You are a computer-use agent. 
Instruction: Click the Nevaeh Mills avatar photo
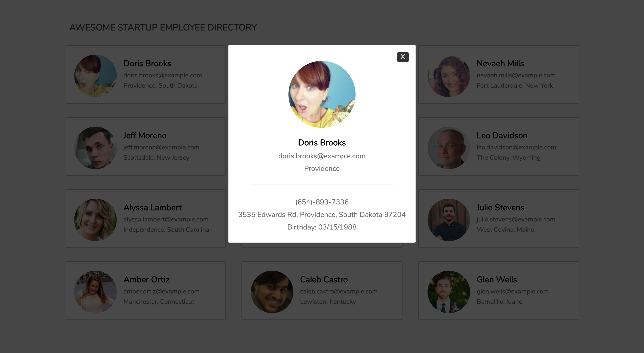[x=449, y=76]
